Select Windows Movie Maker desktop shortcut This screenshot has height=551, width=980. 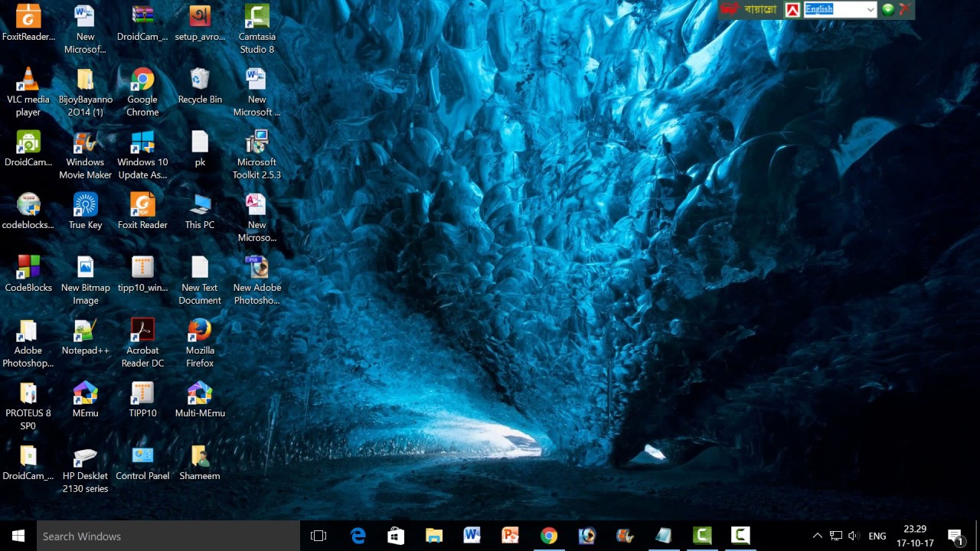point(85,155)
